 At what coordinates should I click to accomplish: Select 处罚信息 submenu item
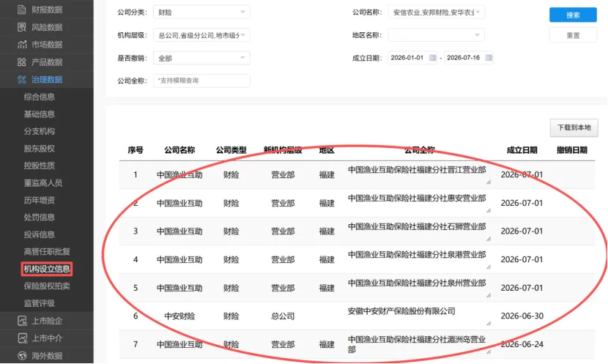tap(39, 217)
